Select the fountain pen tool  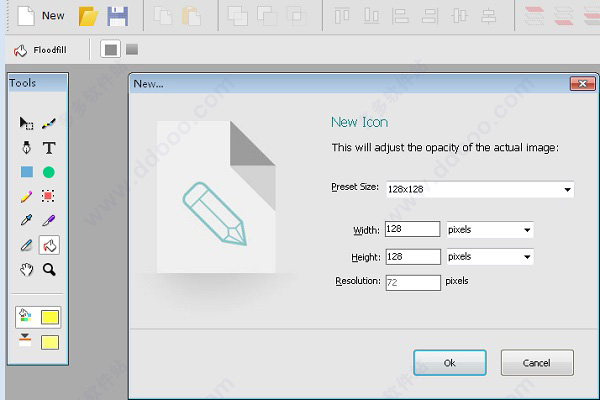pyautogui.click(x=26, y=147)
